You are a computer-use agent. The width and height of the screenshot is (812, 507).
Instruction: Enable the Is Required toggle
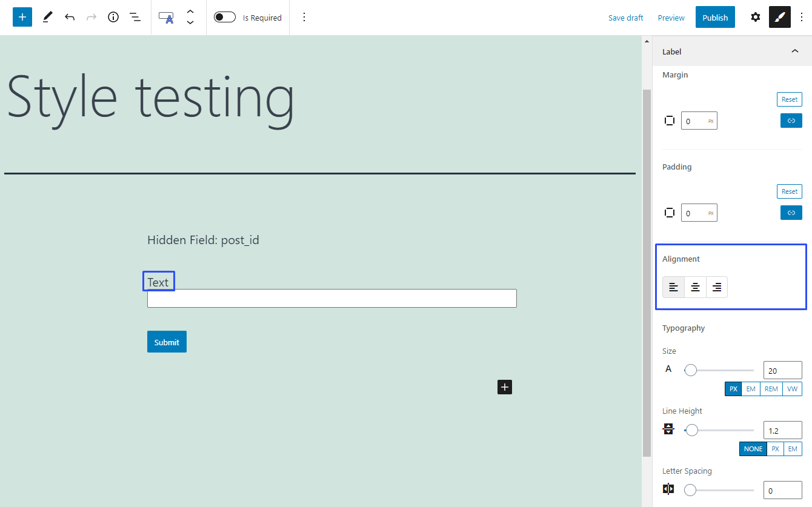[224, 17]
